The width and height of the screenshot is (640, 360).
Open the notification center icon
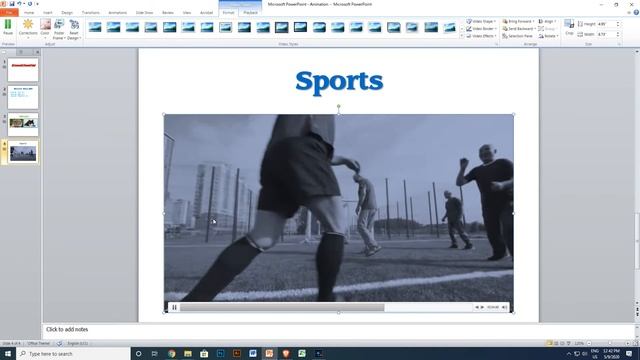629,353
